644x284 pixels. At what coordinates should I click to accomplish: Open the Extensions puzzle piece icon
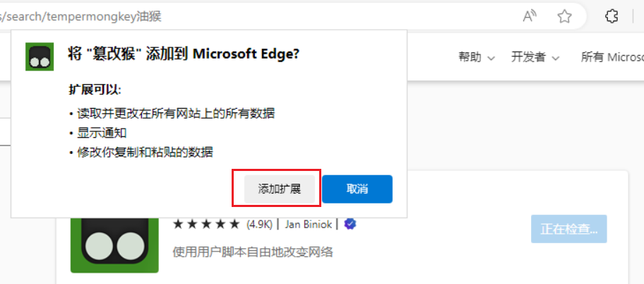(x=612, y=16)
